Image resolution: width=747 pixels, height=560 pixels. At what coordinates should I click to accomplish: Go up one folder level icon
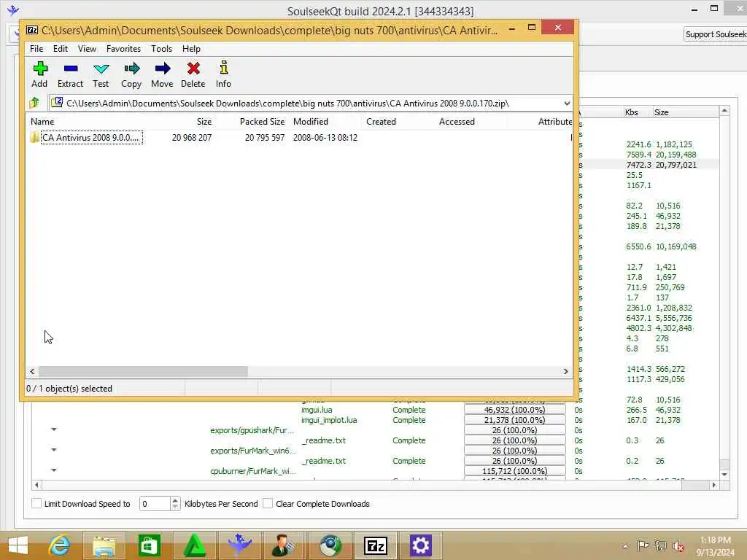pos(34,103)
